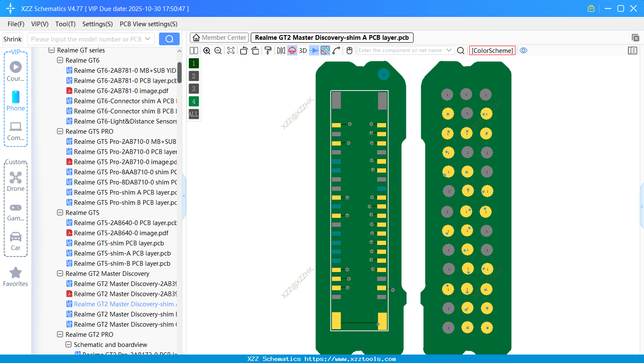Toggle the red net highlight icon
This screenshot has height=363, width=644.
(292, 51)
